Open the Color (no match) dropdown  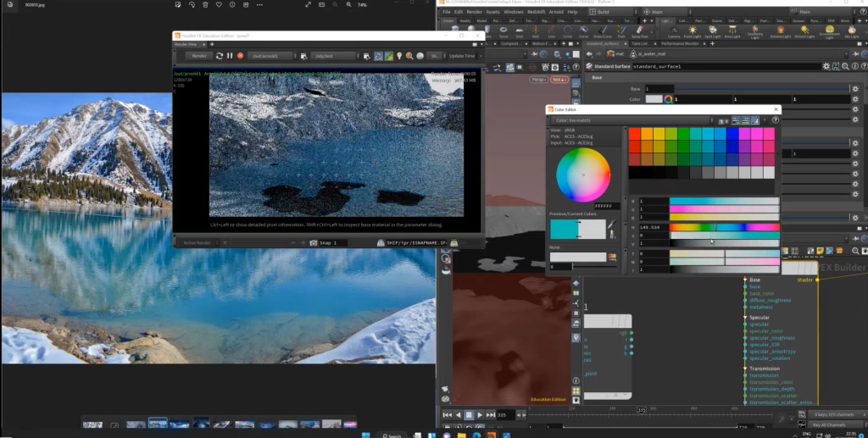tap(633, 120)
